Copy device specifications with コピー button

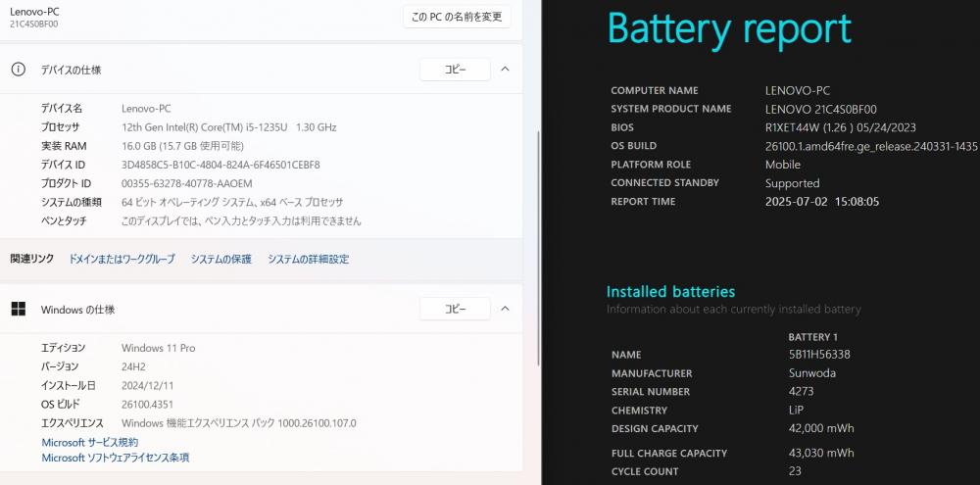(455, 70)
